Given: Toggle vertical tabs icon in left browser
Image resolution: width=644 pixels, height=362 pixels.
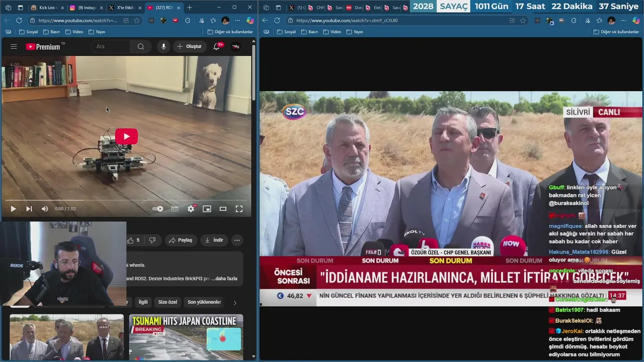Looking at the screenshot, I should tap(20, 8).
